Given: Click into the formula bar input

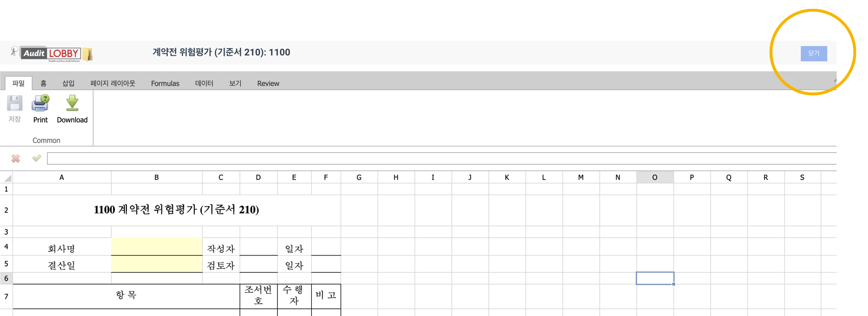Looking at the screenshot, I should pos(439,159).
